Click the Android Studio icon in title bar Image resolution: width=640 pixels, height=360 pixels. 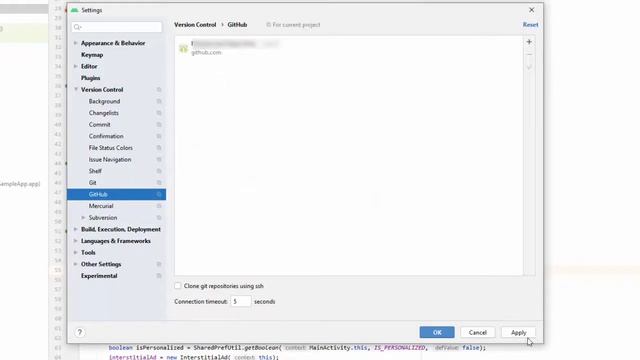[x=74, y=10]
